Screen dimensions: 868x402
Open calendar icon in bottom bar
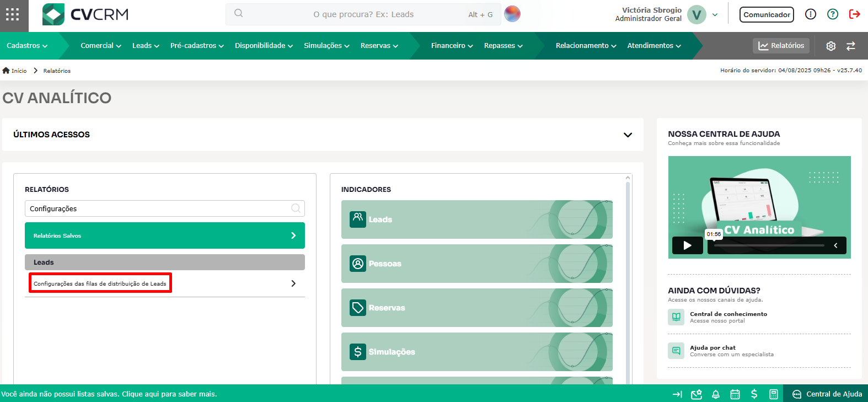click(x=735, y=394)
